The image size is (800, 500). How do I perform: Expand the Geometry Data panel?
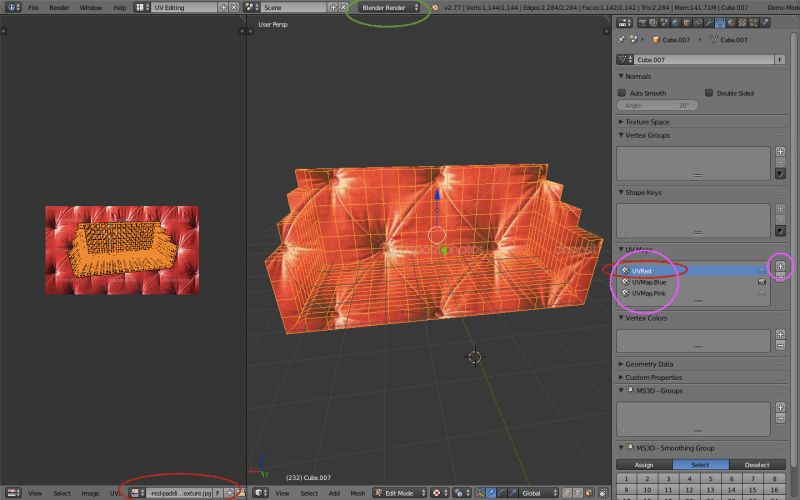621,364
